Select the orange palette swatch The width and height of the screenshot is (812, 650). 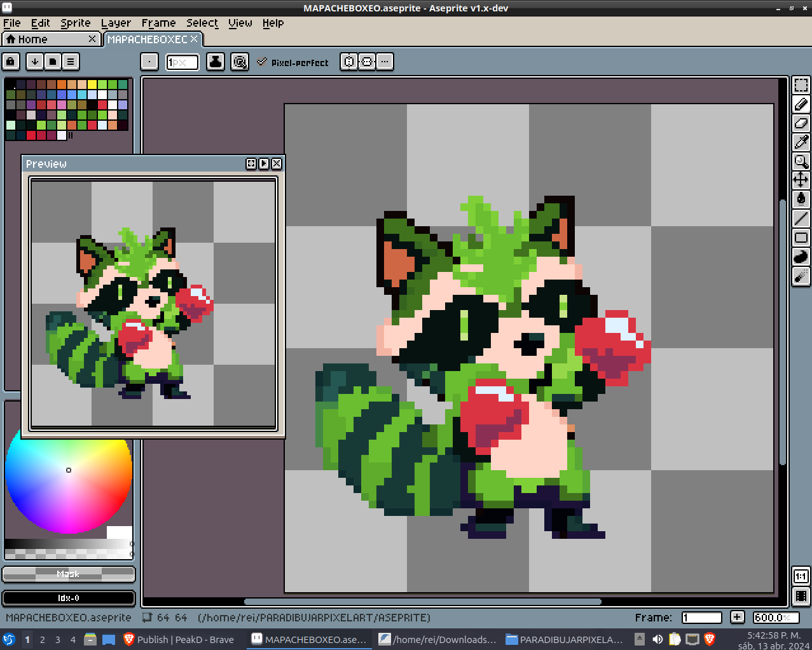pyautogui.click(x=62, y=85)
